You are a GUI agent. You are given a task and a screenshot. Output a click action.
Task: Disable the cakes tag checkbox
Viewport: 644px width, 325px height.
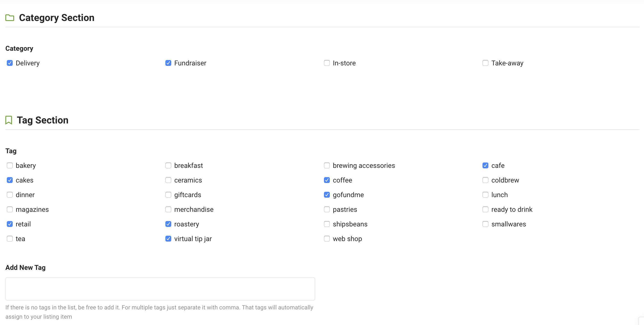pos(10,180)
